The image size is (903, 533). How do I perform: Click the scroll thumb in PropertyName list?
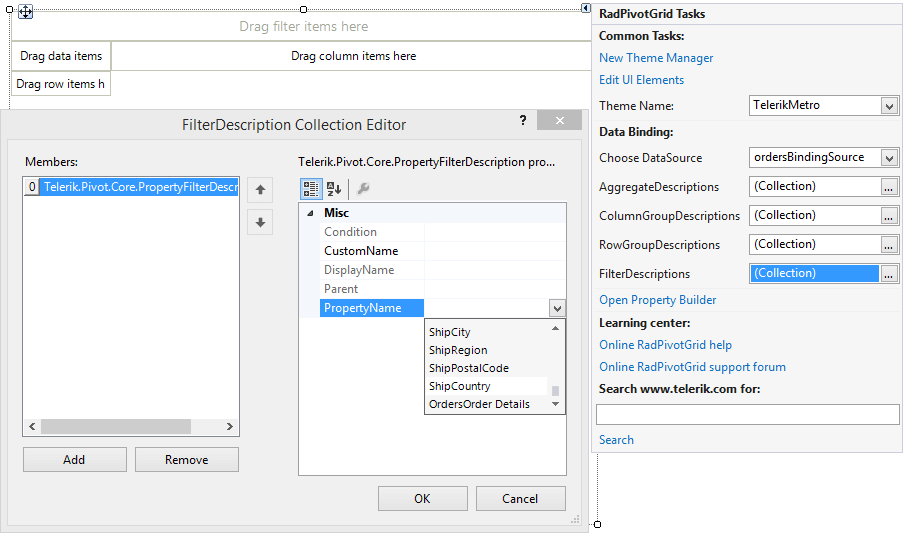point(555,391)
